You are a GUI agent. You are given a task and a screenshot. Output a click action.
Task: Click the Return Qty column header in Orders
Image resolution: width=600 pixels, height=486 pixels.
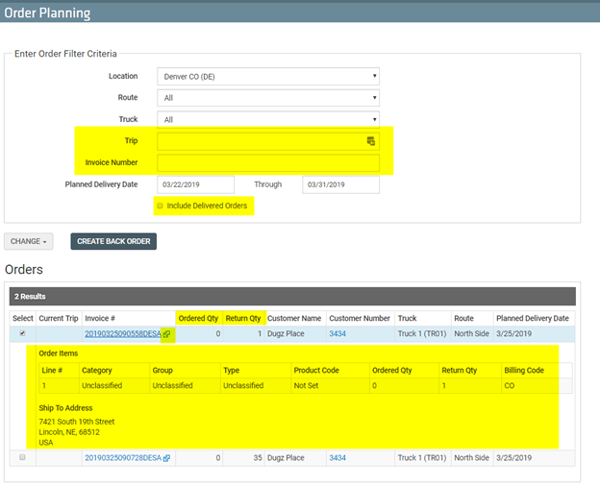(x=243, y=318)
